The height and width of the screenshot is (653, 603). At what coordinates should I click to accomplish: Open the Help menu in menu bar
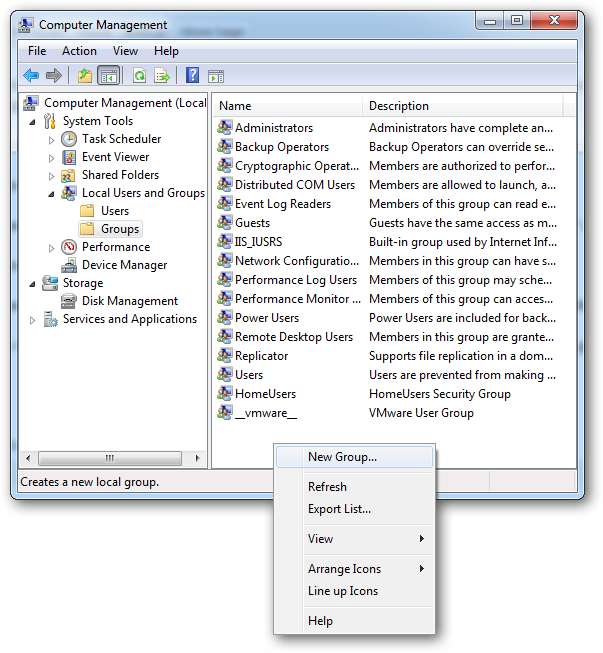[x=166, y=51]
